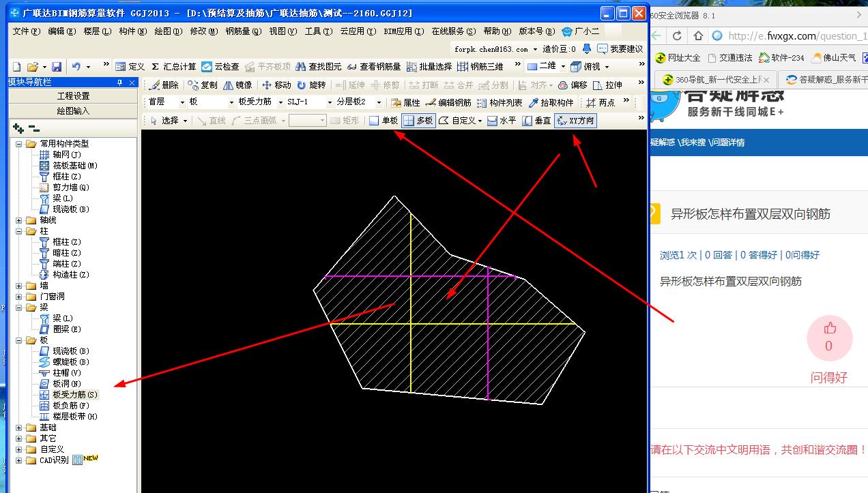Click the 定义 (Define) toolbar button

(x=130, y=67)
